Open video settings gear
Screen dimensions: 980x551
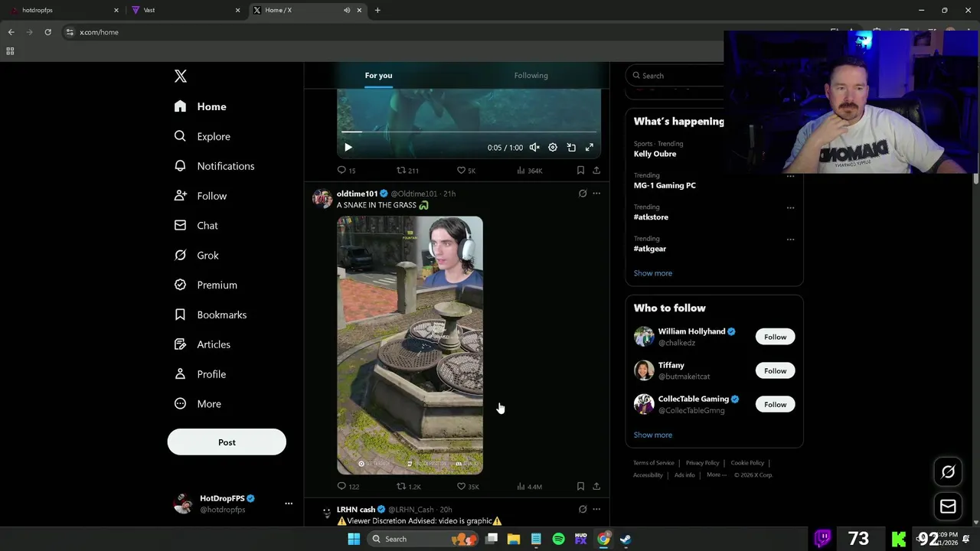553,148
